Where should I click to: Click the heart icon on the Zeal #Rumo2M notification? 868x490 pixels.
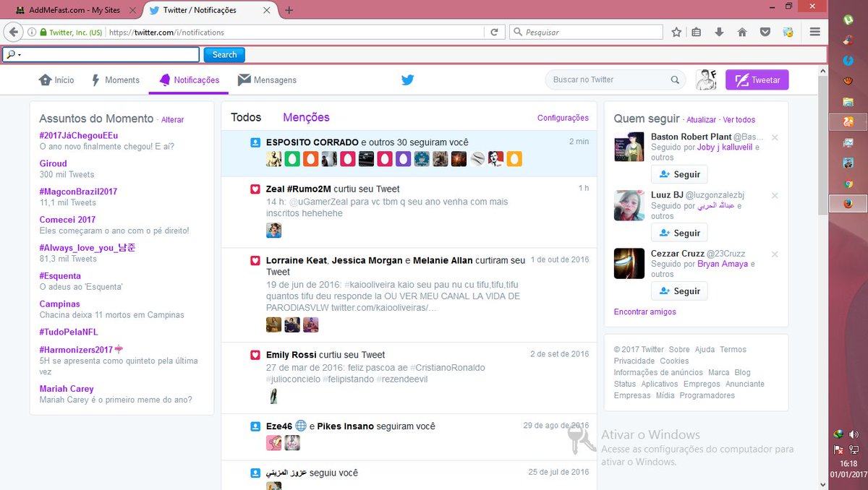coord(255,189)
